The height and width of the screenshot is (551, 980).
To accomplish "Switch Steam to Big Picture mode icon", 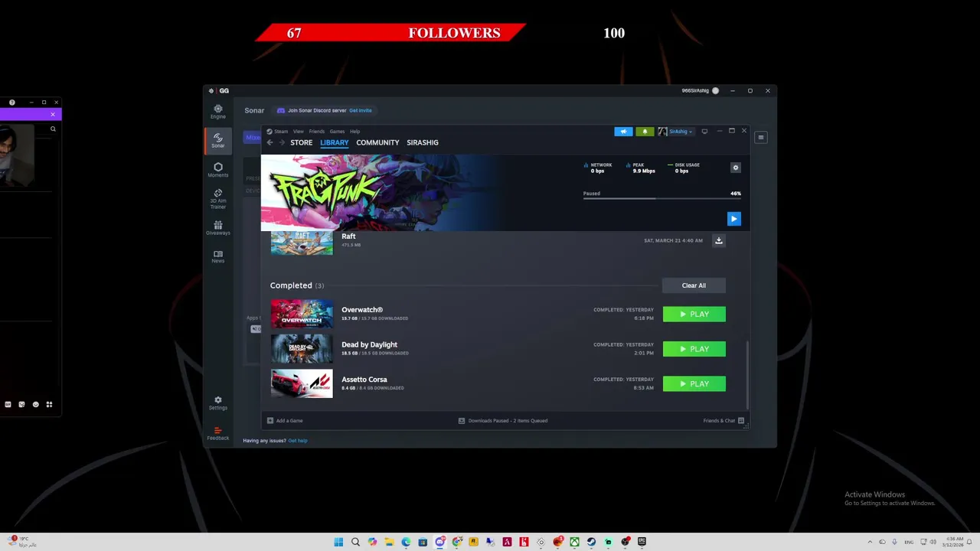I will 704,132.
